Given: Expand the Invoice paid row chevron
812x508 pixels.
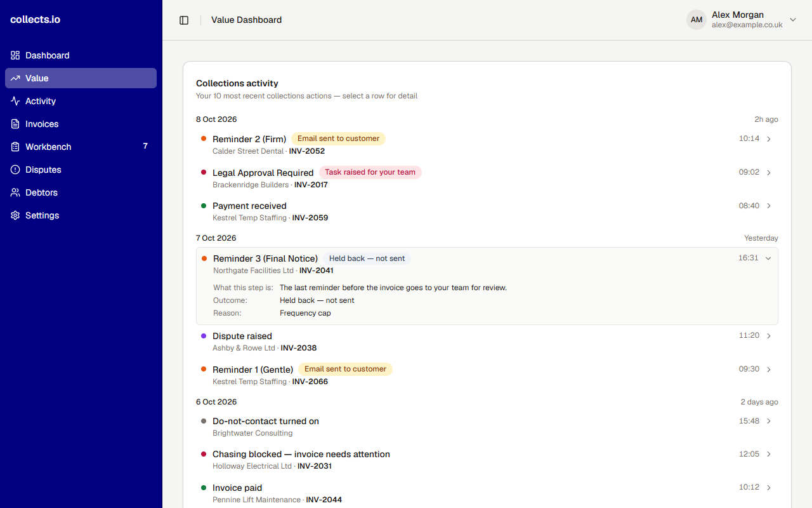Looking at the screenshot, I should pyautogui.click(x=769, y=488).
